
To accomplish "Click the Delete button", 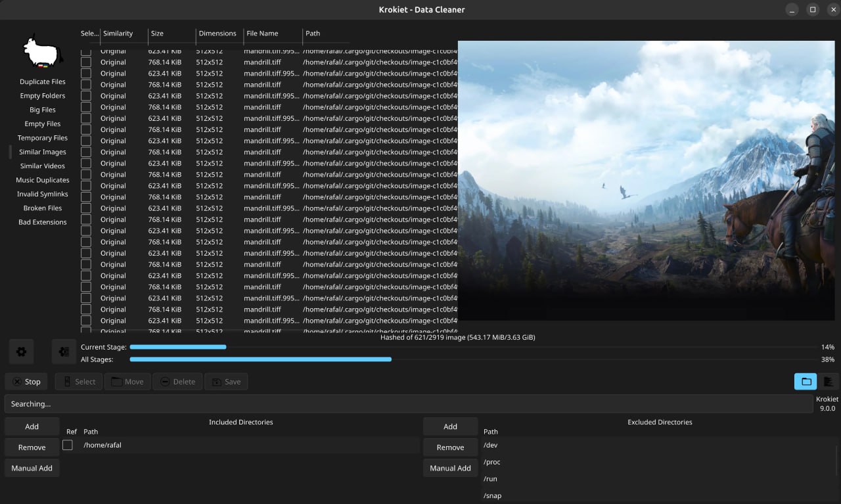I will tap(177, 381).
